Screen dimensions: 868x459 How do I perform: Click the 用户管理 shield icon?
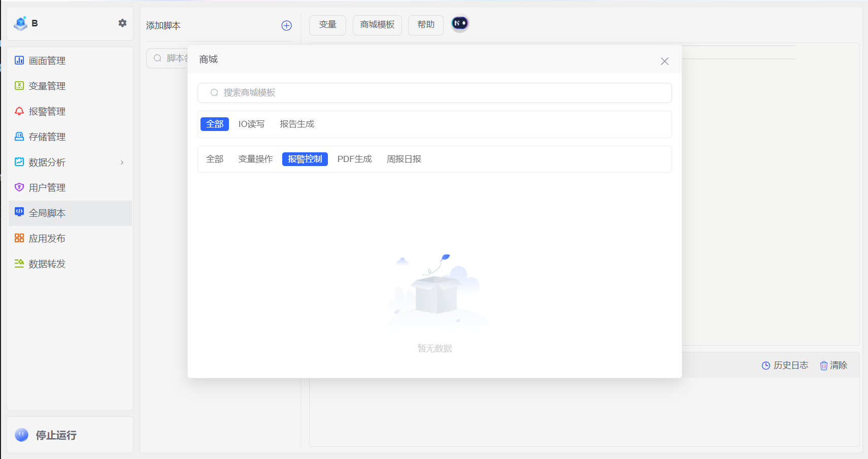[19, 187]
